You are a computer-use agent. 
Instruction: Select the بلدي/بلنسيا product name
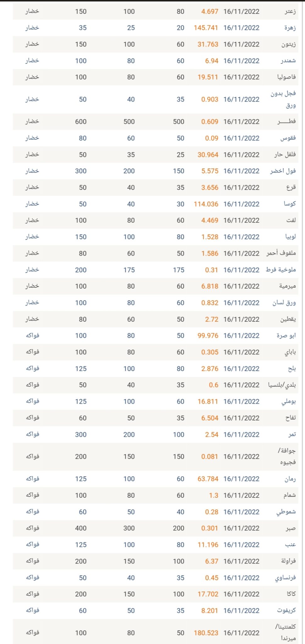(x=282, y=385)
